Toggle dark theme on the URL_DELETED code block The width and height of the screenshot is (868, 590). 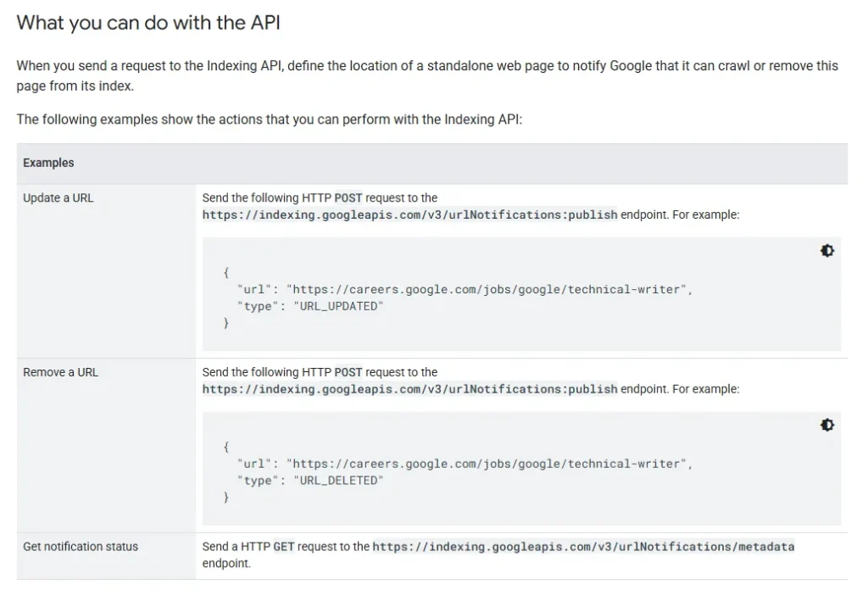click(827, 426)
